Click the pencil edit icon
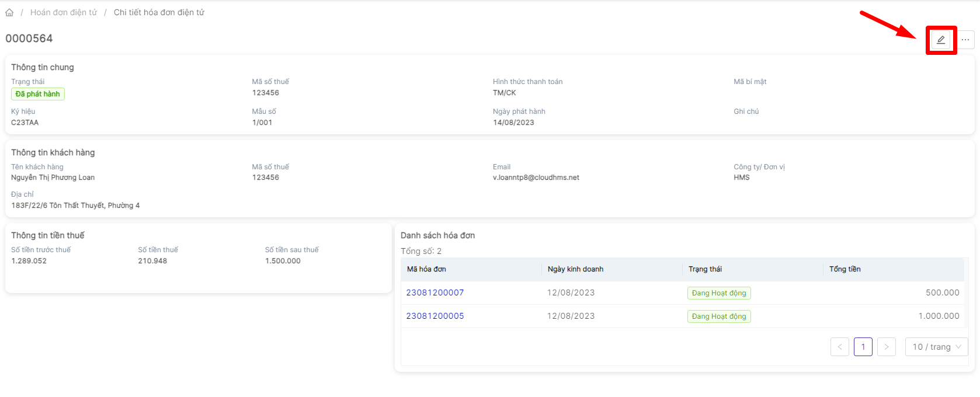Viewport: 980px width, 397px height. 941,40
